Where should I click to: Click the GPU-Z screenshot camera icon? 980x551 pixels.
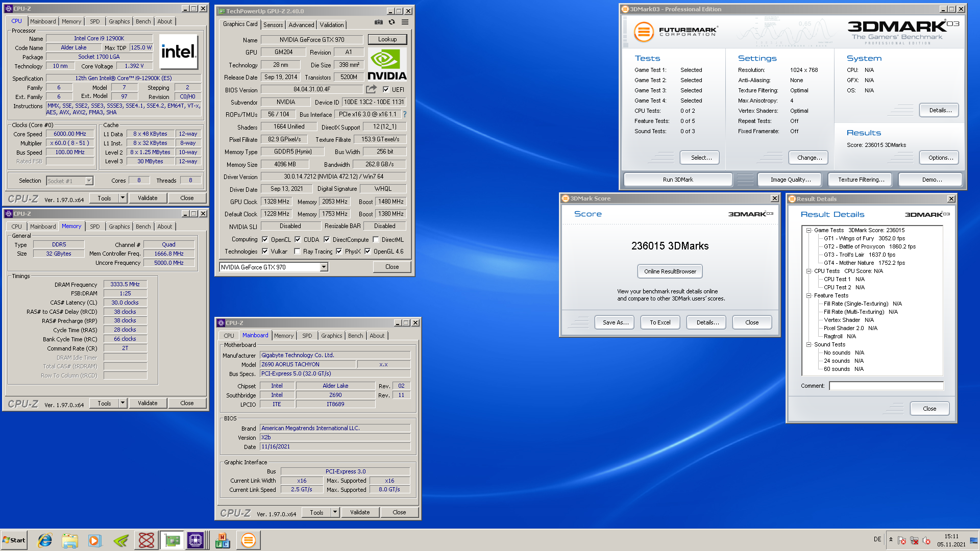click(x=378, y=22)
